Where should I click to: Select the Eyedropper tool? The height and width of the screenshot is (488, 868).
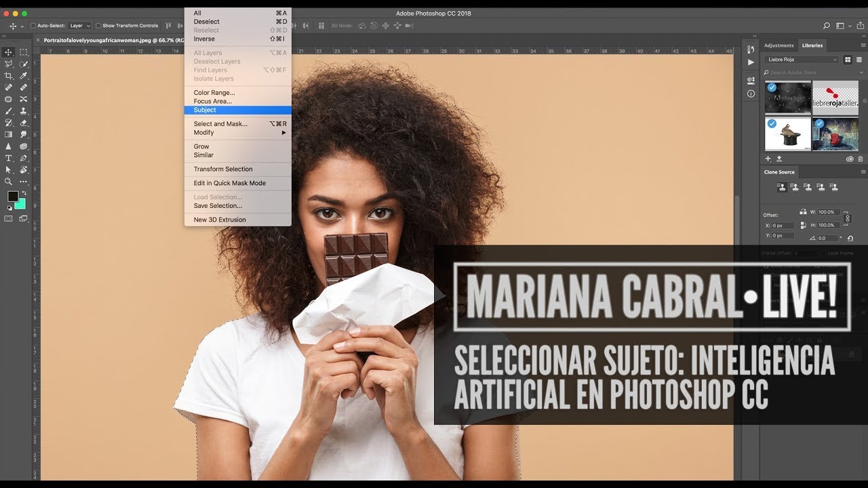coord(23,75)
